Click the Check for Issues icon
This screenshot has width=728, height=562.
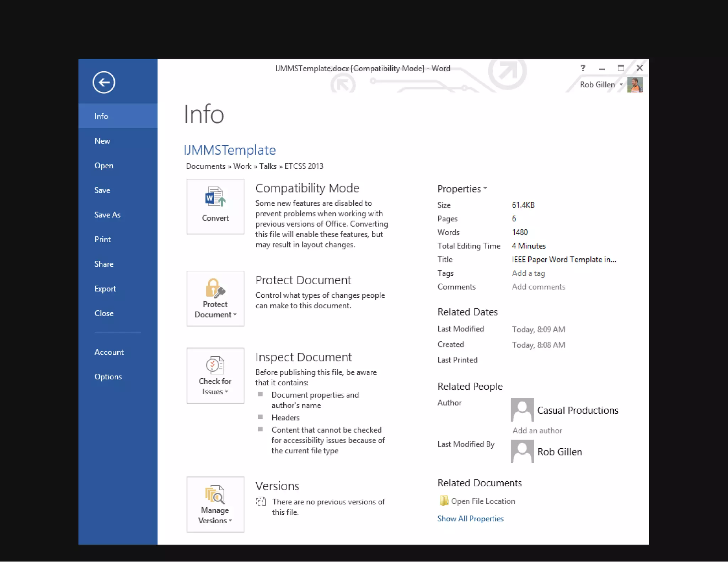(x=215, y=365)
